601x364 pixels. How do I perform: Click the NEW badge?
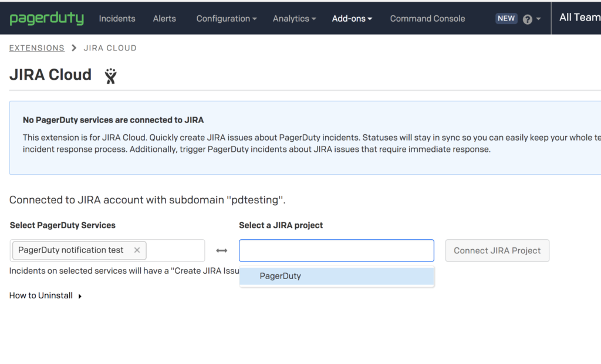pyautogui.click(x=507, y=18)
